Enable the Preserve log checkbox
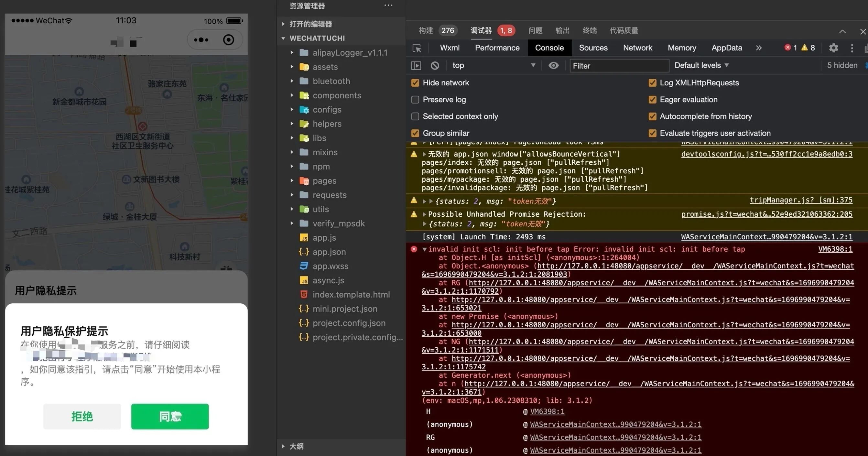Viewport: 868px width, 456px height. pyautogui.click(x=415, y=100)
